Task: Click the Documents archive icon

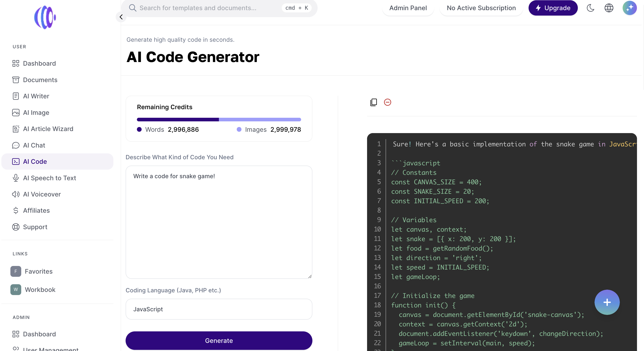Action: point(16,80)
